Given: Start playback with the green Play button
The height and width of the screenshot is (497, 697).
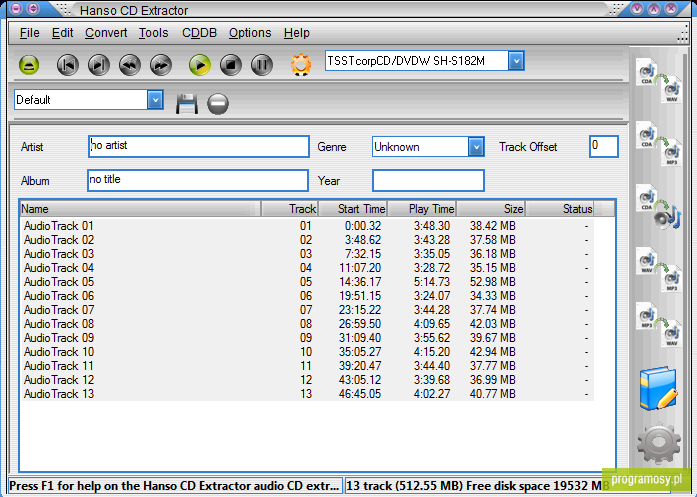Looking at the screenshot, I should [200, 65].
